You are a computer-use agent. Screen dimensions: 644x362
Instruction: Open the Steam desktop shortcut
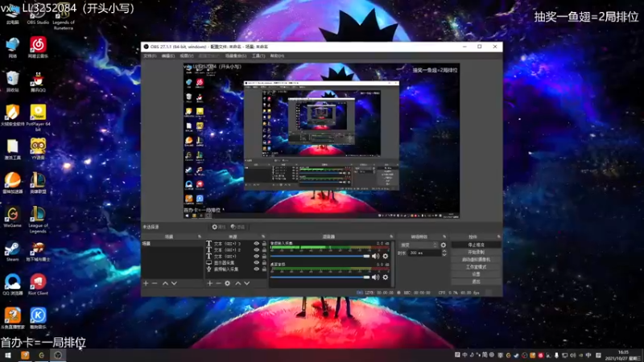point(12,251)
